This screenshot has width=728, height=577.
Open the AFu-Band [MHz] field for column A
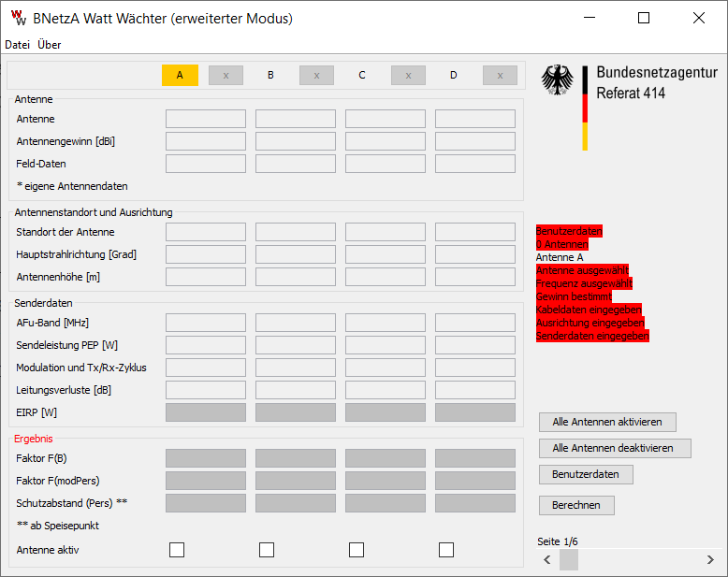click(206, 323)
